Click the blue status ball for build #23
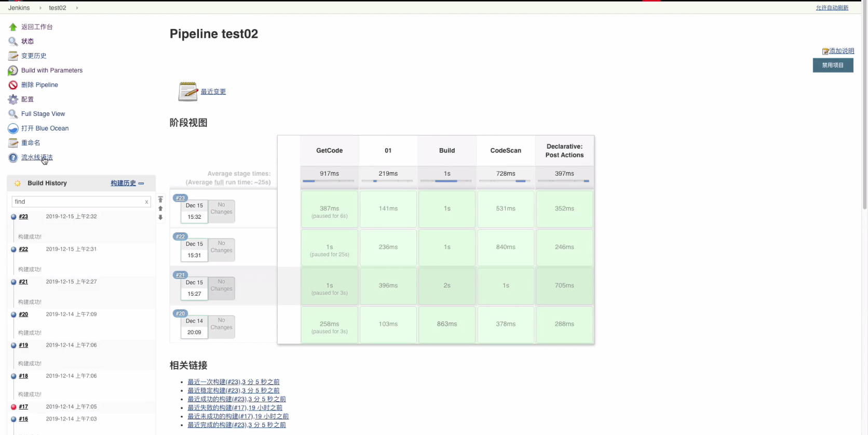 [13, 217]
